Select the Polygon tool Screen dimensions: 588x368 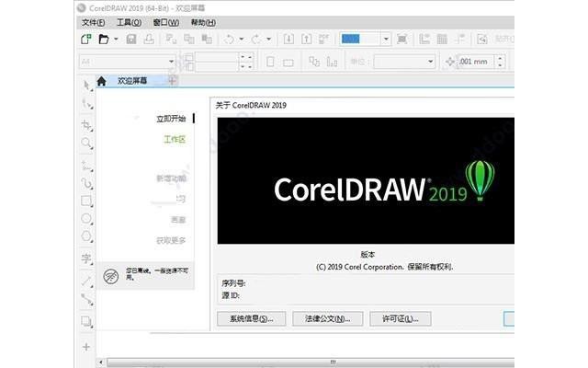(87, 236)
